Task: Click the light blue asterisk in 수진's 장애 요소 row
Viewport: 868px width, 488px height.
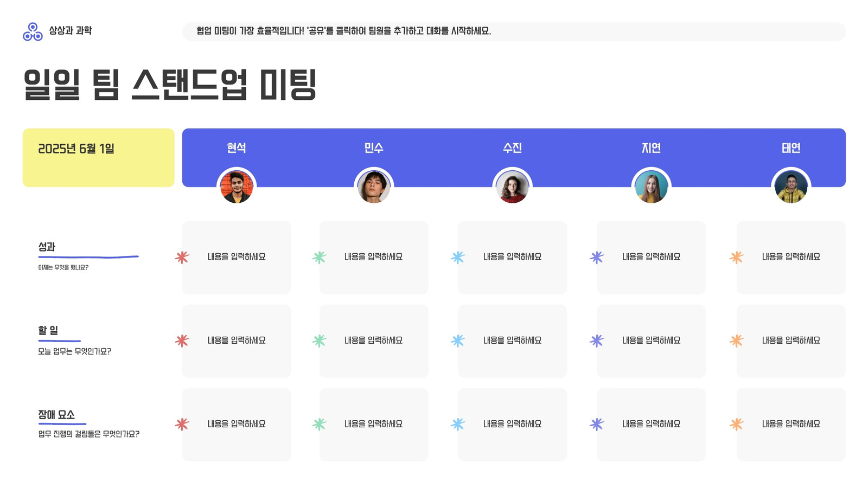Action: click(458, 424)
